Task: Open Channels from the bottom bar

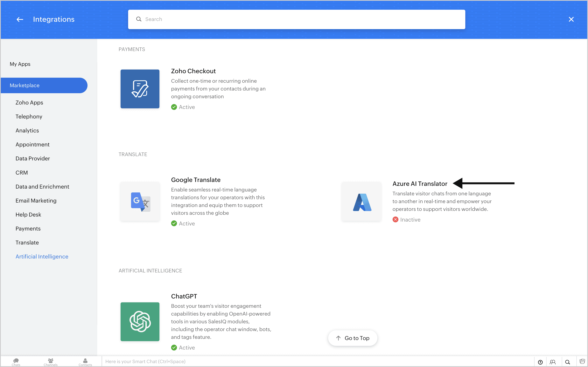Action: [51, 362]
